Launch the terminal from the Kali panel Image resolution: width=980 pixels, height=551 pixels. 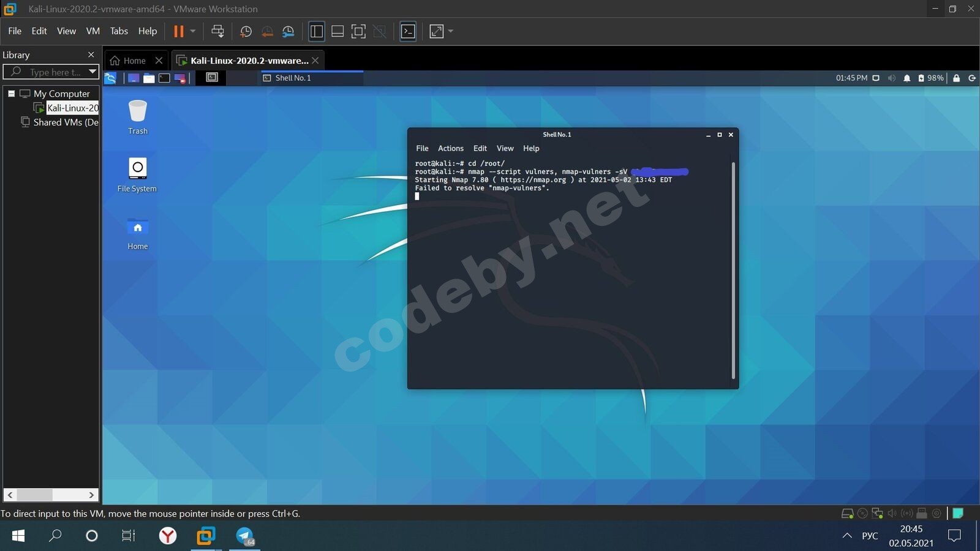click(164, 78)
